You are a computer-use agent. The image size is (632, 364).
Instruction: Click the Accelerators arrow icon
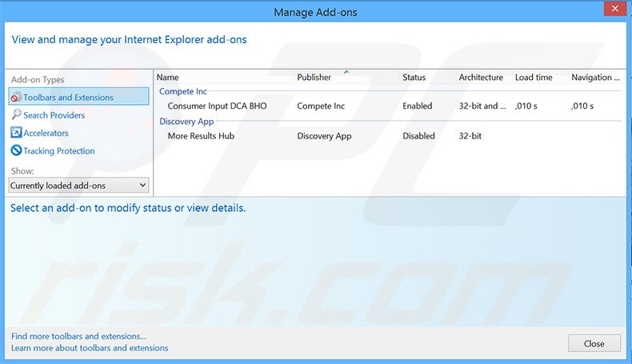coord(16,133)
